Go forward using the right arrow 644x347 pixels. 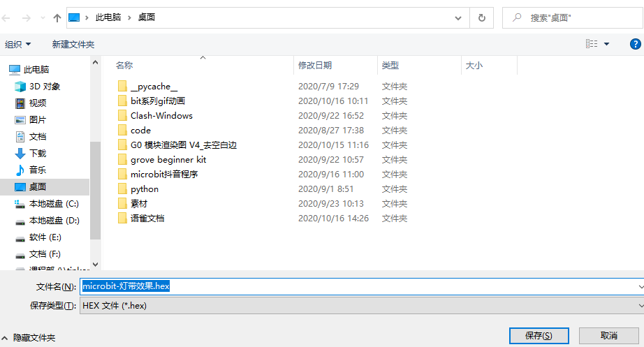[x=26, y=18]
